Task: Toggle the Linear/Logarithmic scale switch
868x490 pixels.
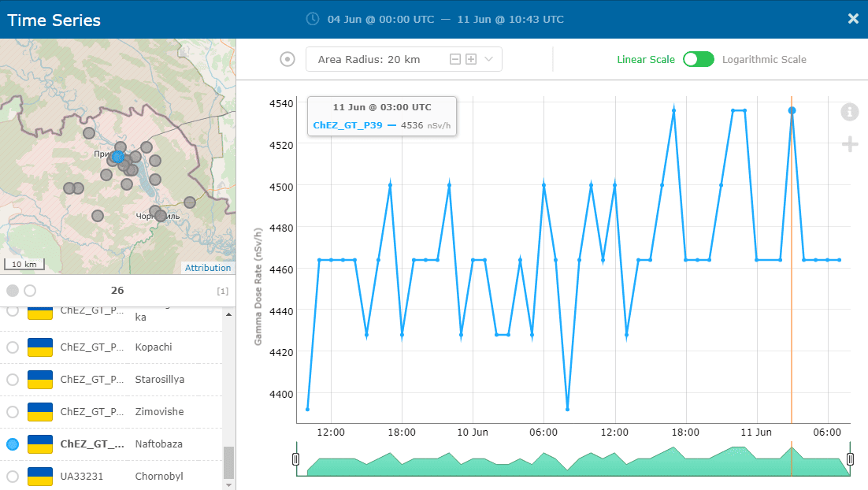Action: 698,59
